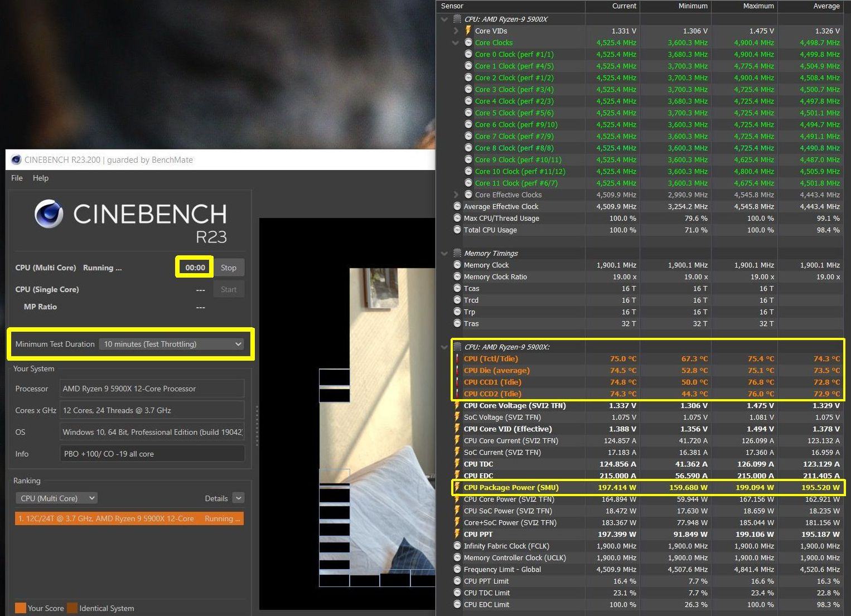The height and width of the screenshot is (616, 851).
Task: Click the SoC Current bolt icon
Action: [x=457, y=452]
